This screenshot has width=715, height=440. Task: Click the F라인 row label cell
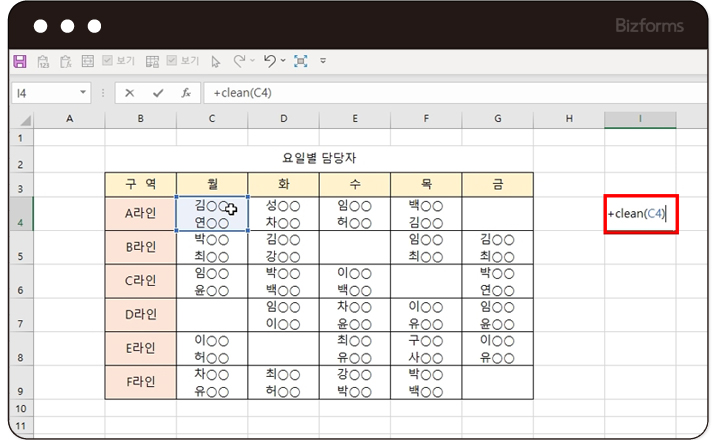tap(140, 383)
